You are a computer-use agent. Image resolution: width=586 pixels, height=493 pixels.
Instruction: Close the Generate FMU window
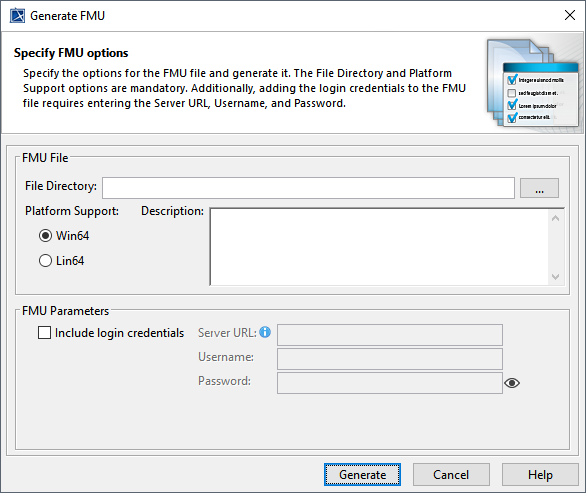tap(570, 15)
